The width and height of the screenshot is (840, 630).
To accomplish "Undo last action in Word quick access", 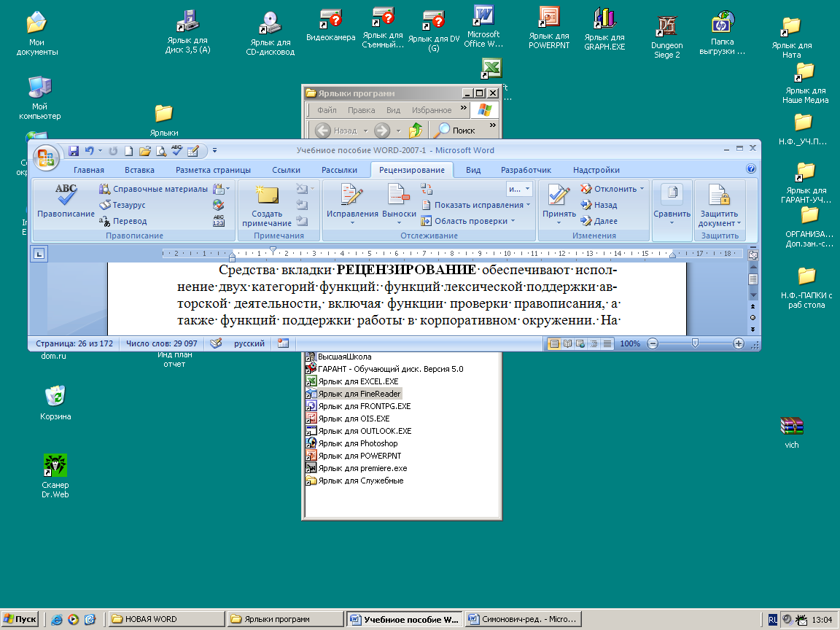I will pyautogui.click(x=89, y=151).
